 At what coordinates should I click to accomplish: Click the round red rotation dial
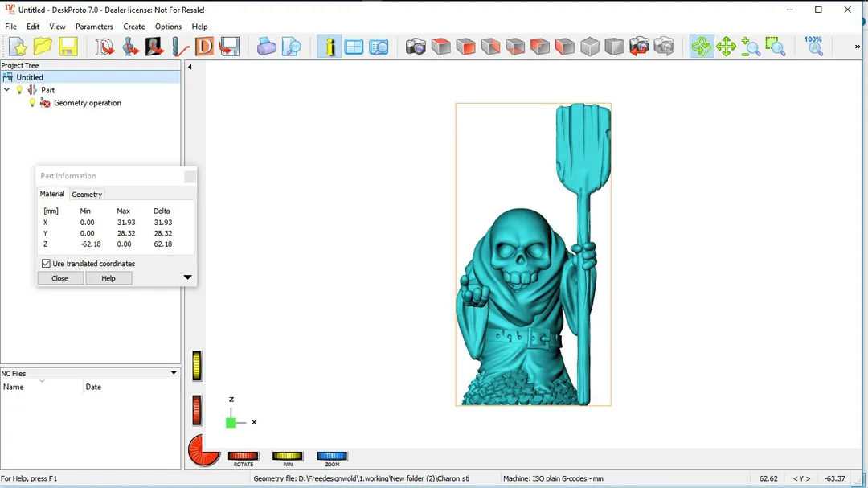point(203,450)
